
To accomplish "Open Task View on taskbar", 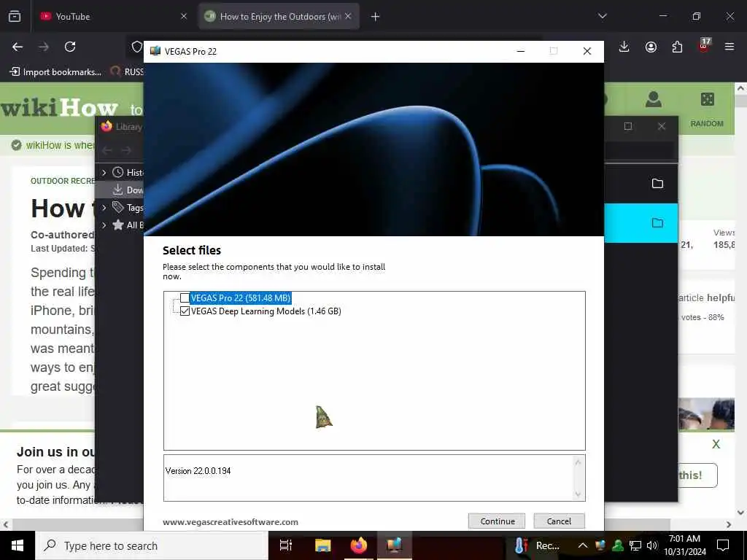I will 286,545.
